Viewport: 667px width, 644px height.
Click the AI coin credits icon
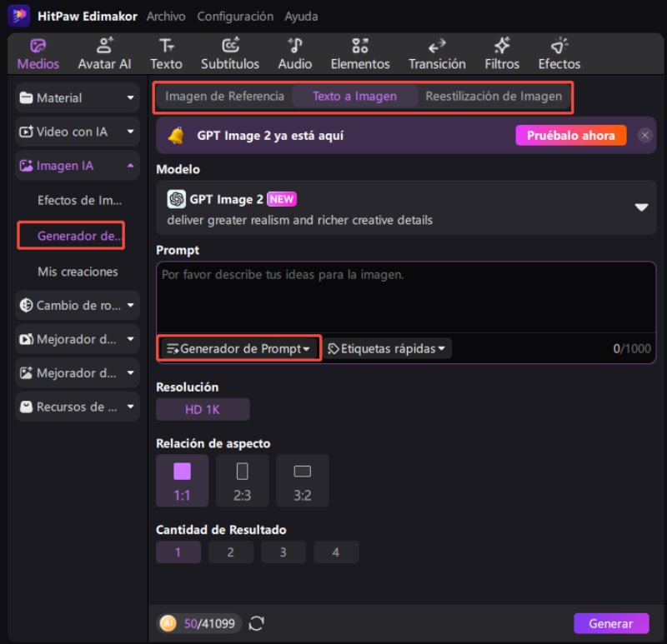coord(168,624)
